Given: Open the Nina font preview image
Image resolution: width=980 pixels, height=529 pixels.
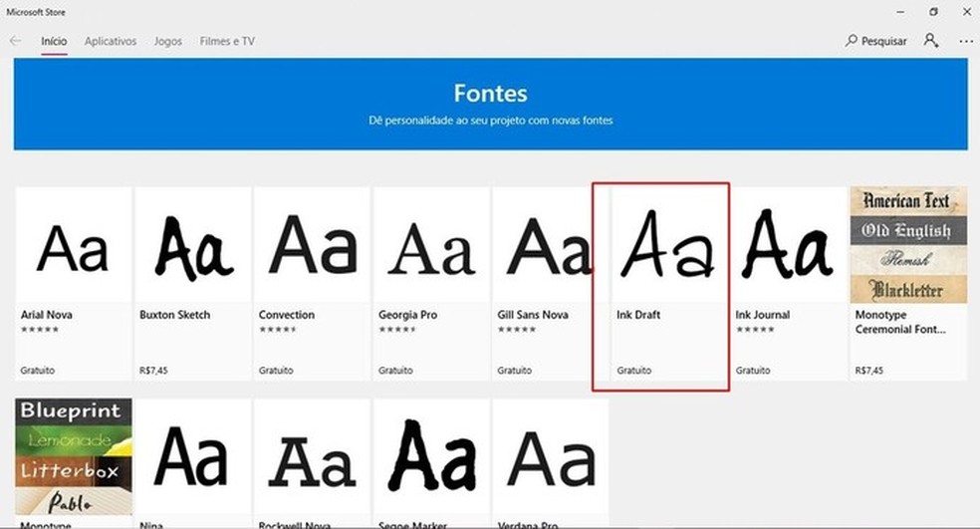Looking at the screenshot, I should click(192, 456).
